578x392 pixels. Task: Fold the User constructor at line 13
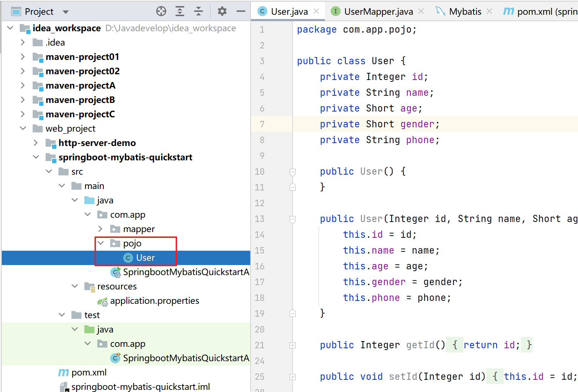coord(293,219)
